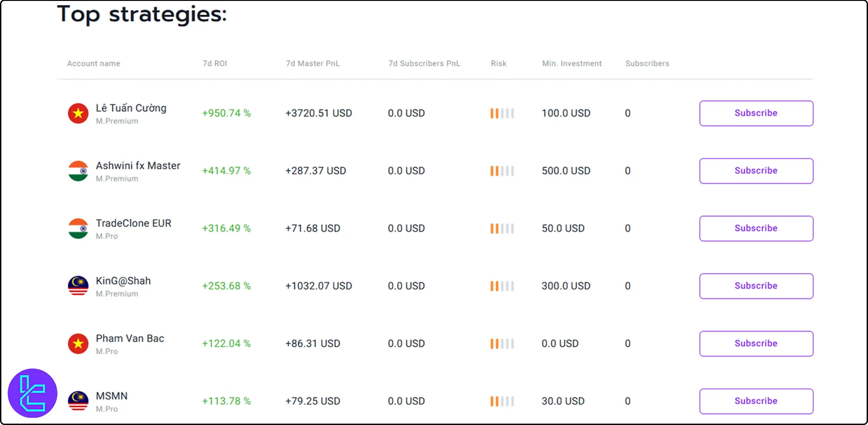Sort by 7d ROI column header
The height and width of the screenshot is (425, 868).
[x=215, y=64]
